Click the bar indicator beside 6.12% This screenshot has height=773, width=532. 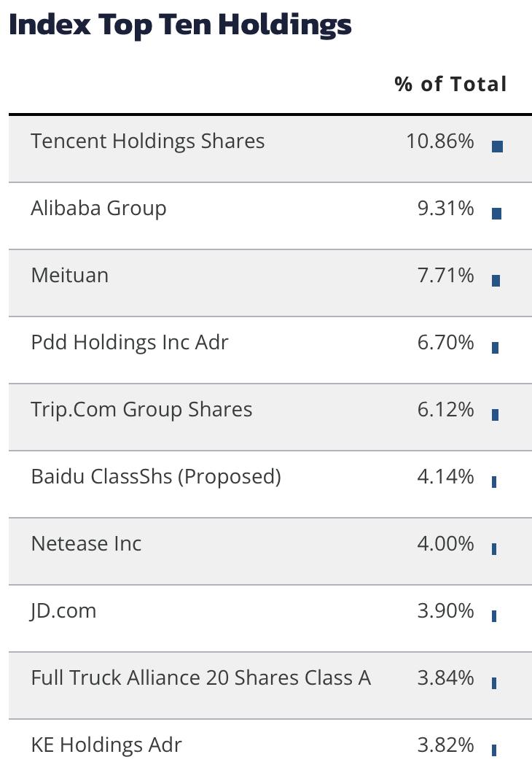coord(495,415)
